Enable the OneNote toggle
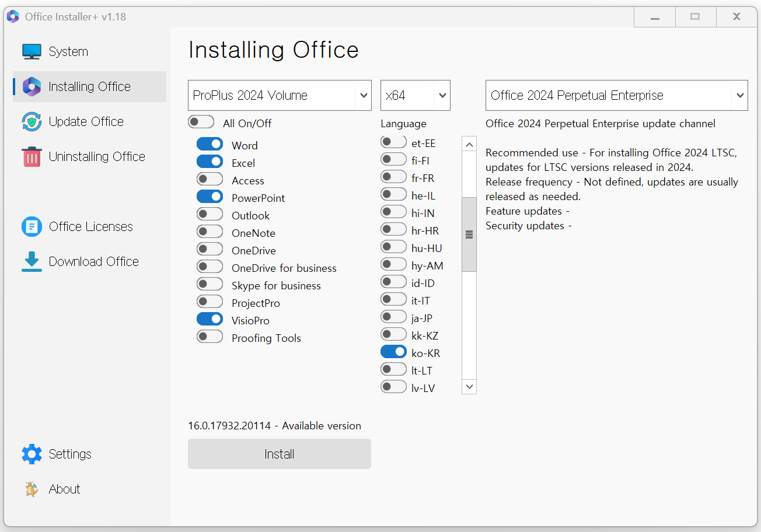This screenshot has width=761, height=532. (210, 231)
